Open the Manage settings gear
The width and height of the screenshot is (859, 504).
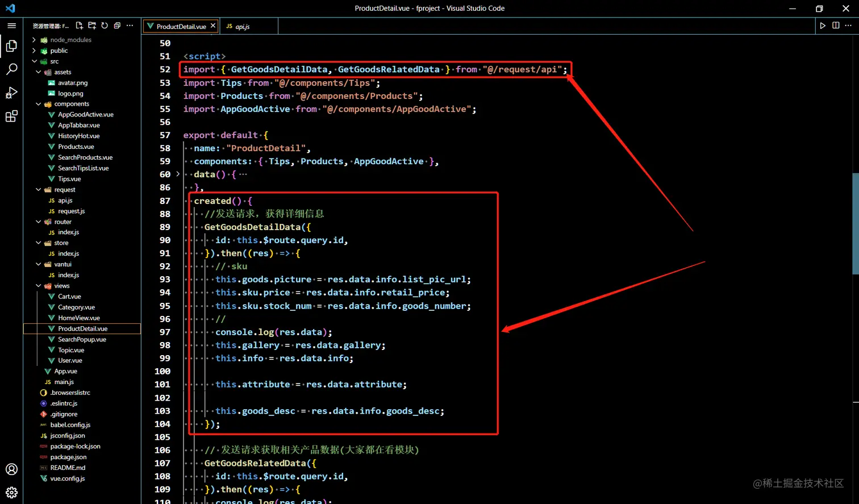(x=11, y=492)
